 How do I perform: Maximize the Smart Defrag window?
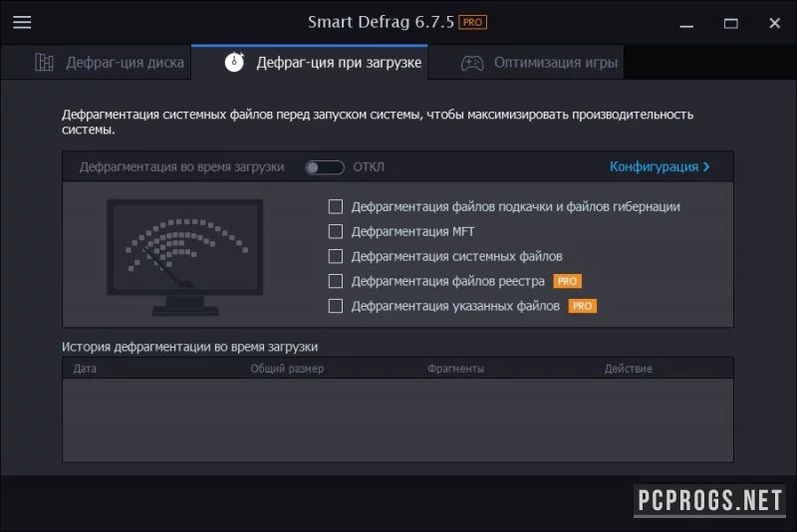731,23
